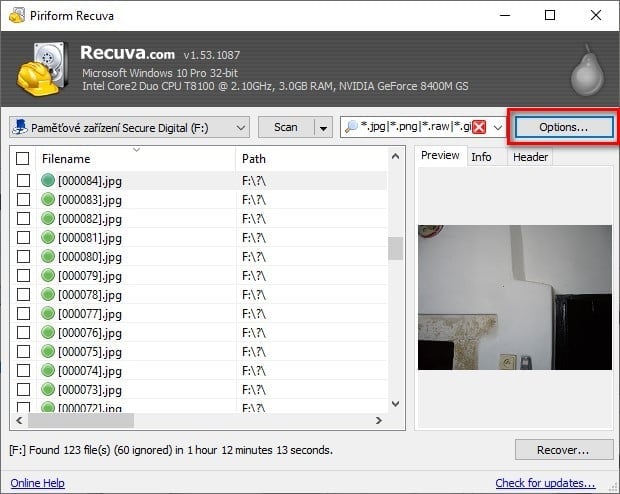Switch to the Info tab
This screenshot has width=620, height=494.
tap(481, 157)
